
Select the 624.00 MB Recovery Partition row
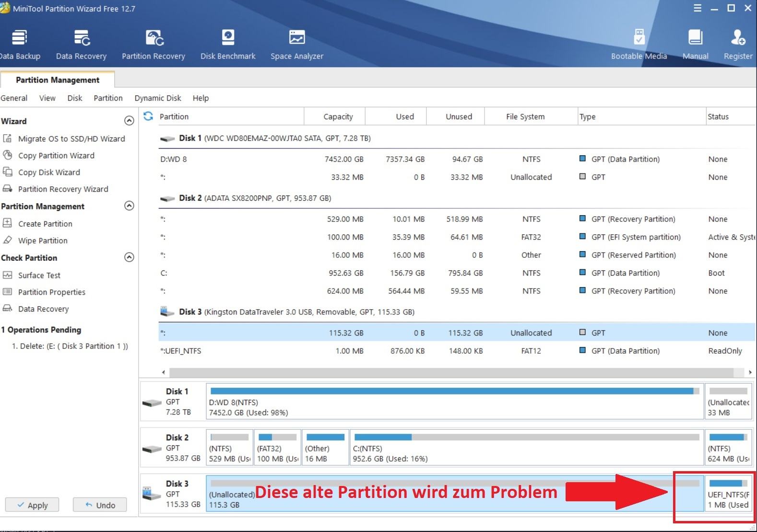click(x=457, y=291)
